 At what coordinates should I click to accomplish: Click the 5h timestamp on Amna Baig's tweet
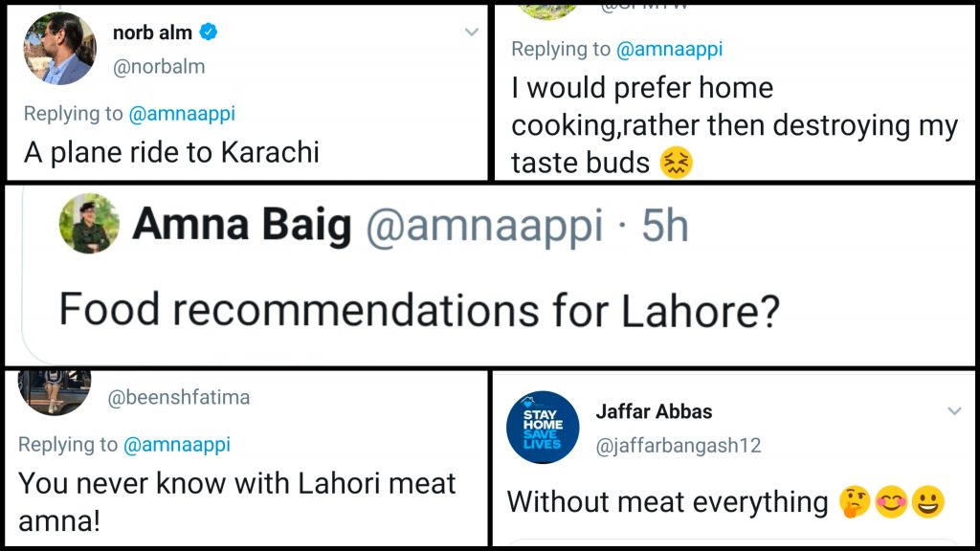click(x=664, y=226)
